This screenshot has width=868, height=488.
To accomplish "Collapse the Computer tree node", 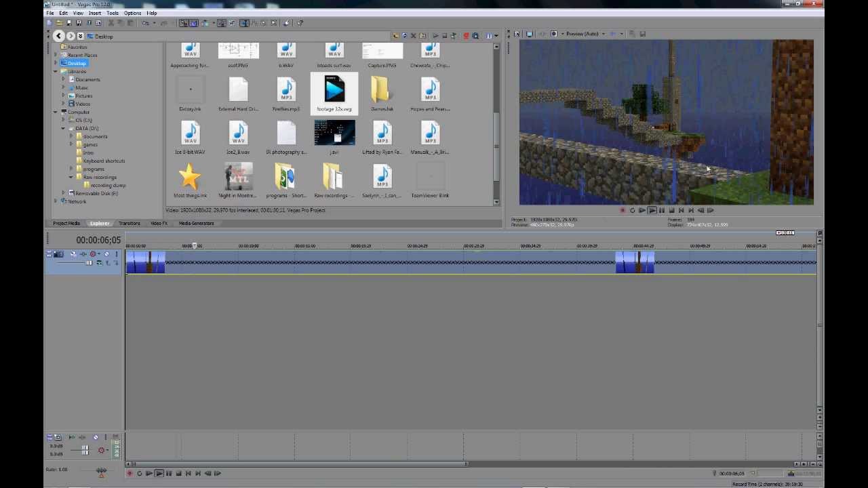I will (x=56, y=112).
